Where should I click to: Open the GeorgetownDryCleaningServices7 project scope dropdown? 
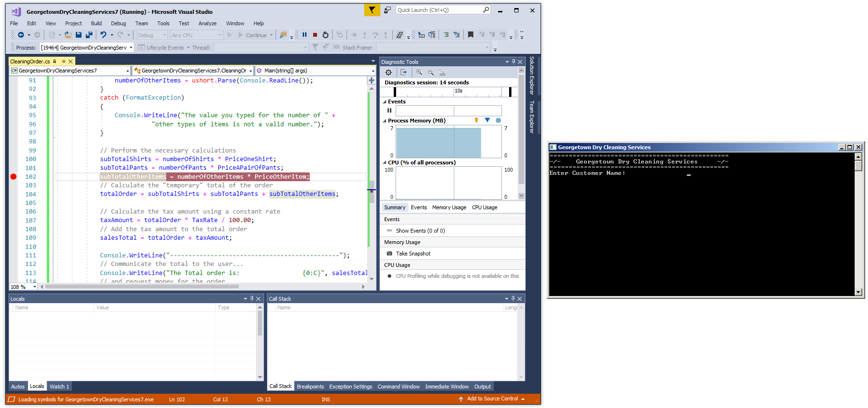coord(70,71)
